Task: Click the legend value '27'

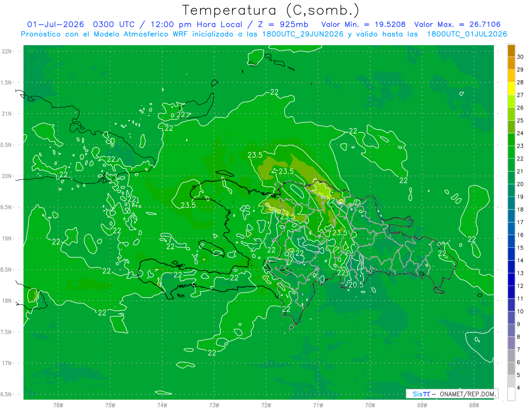Action: tap(520, 95)
